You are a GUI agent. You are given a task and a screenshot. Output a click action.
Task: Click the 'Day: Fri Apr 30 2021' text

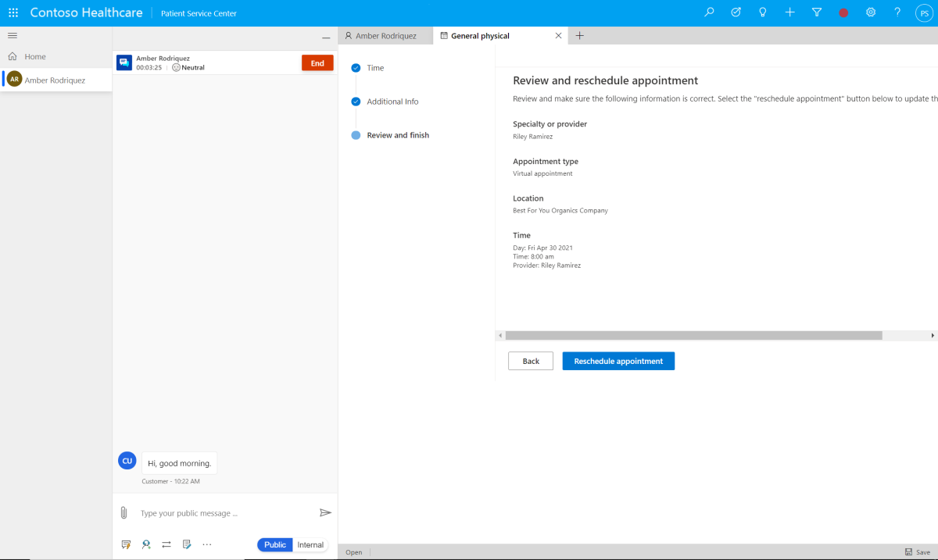click(x=543, y=248)
